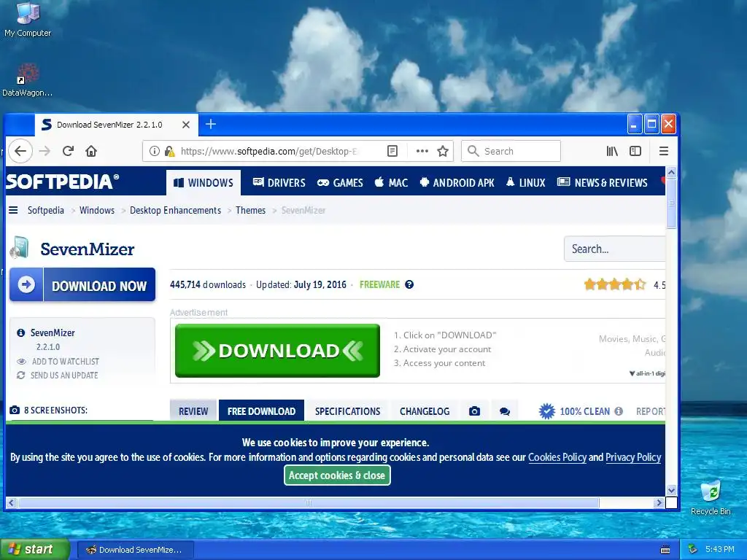Click Softpedia breadcrumb link
Image resolution: width=747 pixels, height=560 pixels.
click(x=46, y=210)
